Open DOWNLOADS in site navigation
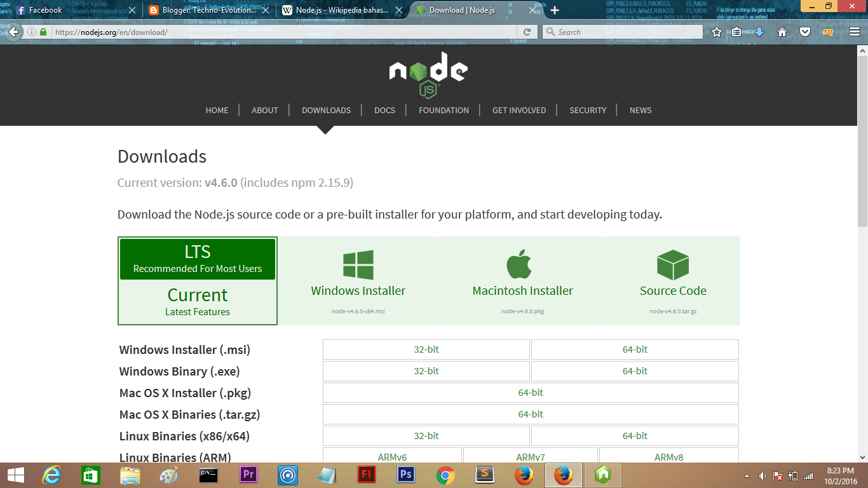Screen dimensions: 868x488 coord(327,110)
